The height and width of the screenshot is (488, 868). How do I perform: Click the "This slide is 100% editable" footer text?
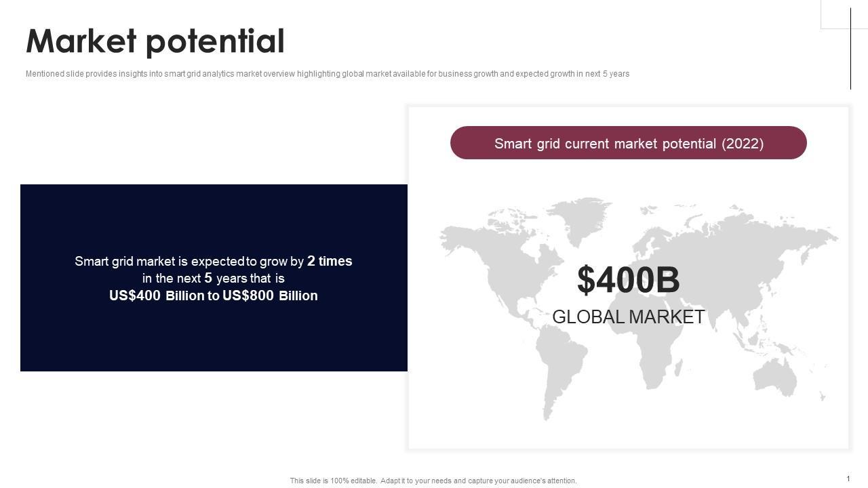click(x=433, y=481)
